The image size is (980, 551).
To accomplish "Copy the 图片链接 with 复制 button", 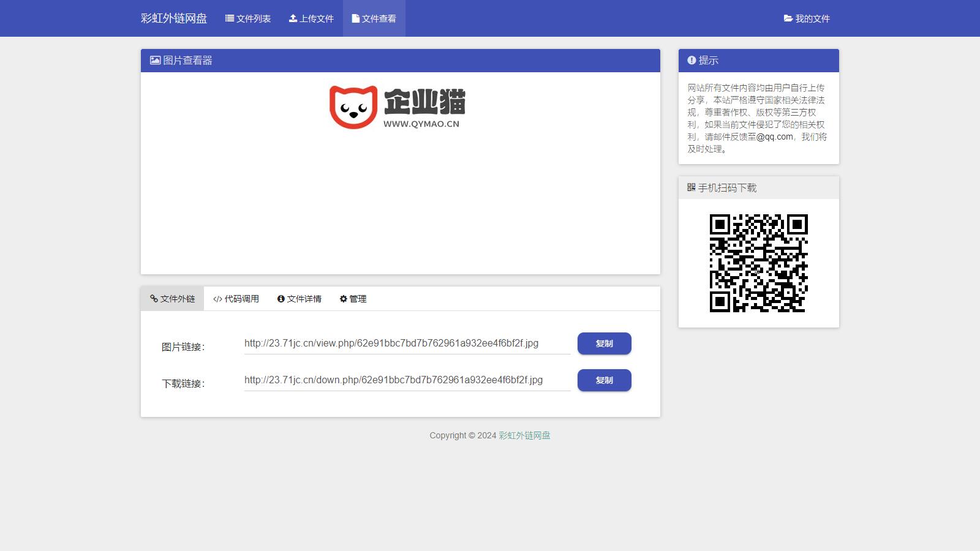I will point(604,343).
